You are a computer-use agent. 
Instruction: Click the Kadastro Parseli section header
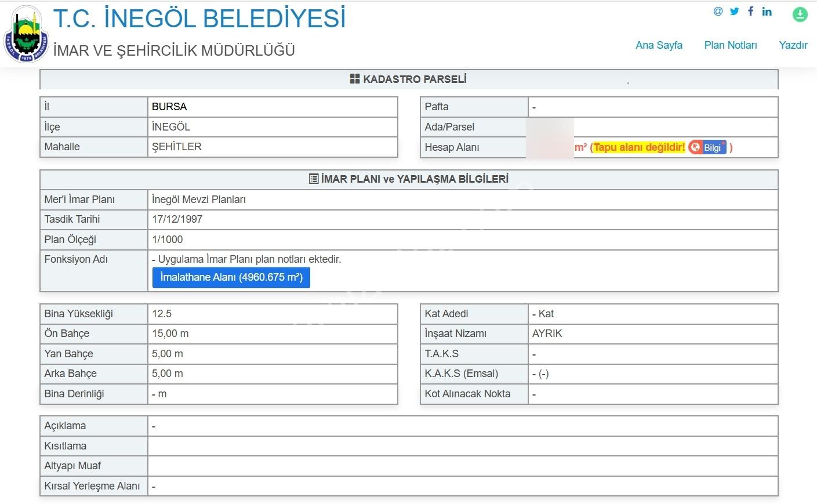[409, 79]
